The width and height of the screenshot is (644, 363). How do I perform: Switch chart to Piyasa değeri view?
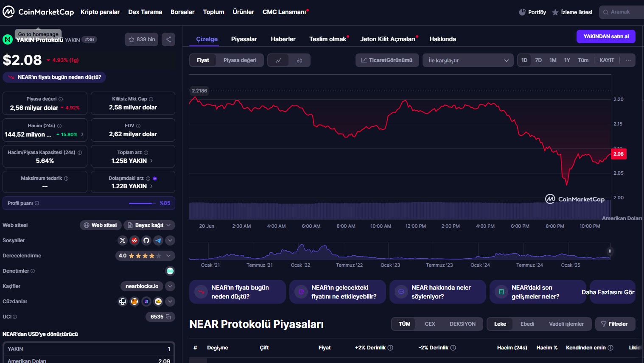click(x=240, y=60)
